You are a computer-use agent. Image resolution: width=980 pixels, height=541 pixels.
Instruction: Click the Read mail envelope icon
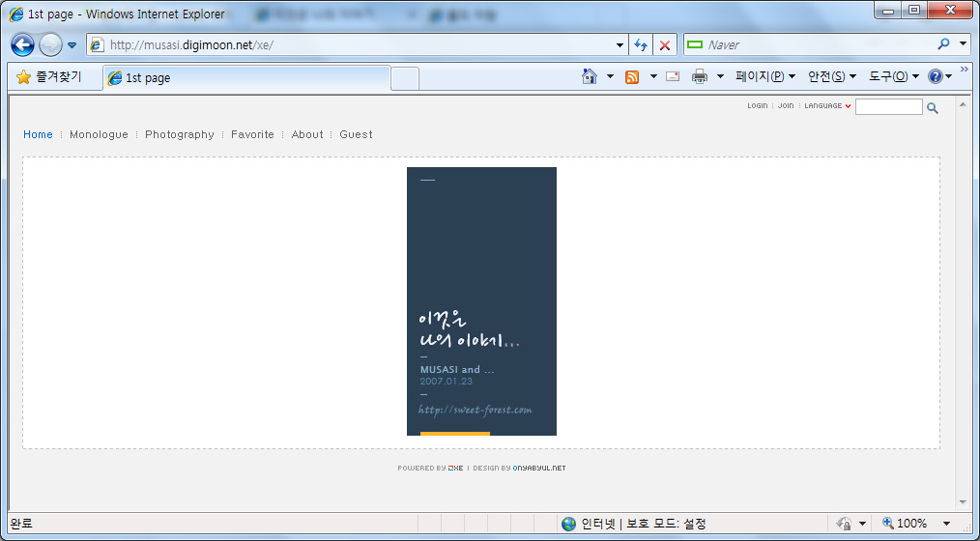(x=673, y=77)
